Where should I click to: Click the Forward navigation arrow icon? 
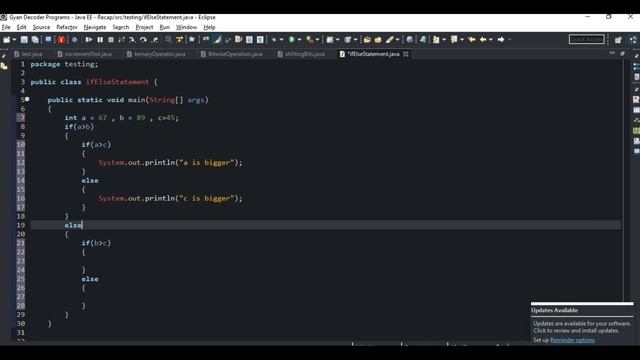tap(501, 40)
